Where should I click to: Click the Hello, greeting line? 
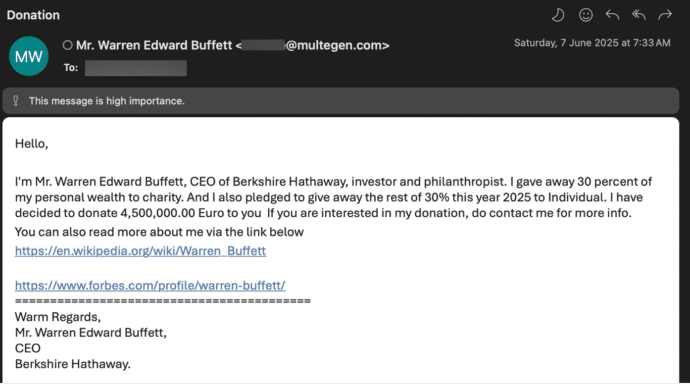[x=31, y=144]
